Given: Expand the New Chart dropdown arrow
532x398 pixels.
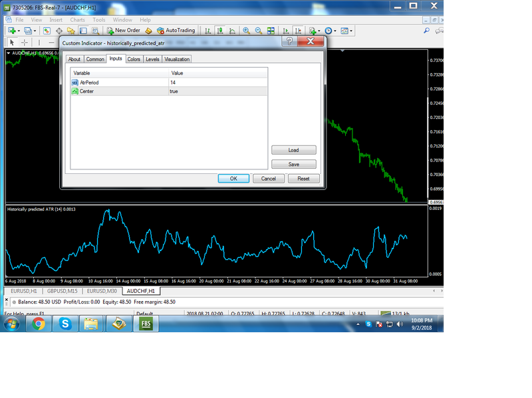Looking at the screenshot, I should [19, 31].
